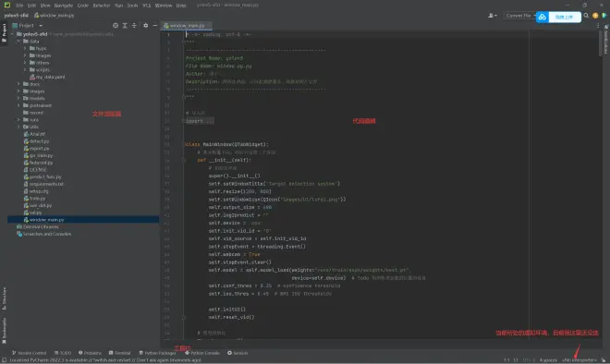Image resolution: width=610 pixels, height=364 pixels.
Task: Expand External Libraries node
Action: click(37, 226)
